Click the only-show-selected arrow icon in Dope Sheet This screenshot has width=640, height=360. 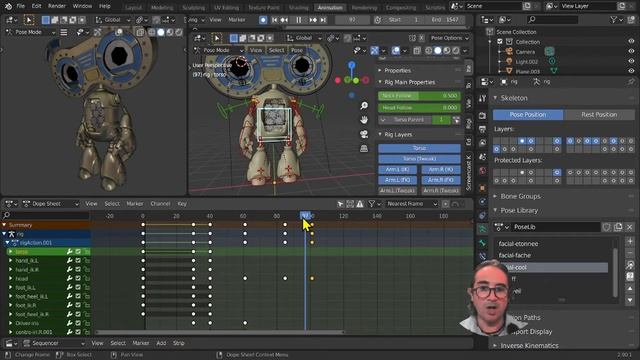(340, 204)
